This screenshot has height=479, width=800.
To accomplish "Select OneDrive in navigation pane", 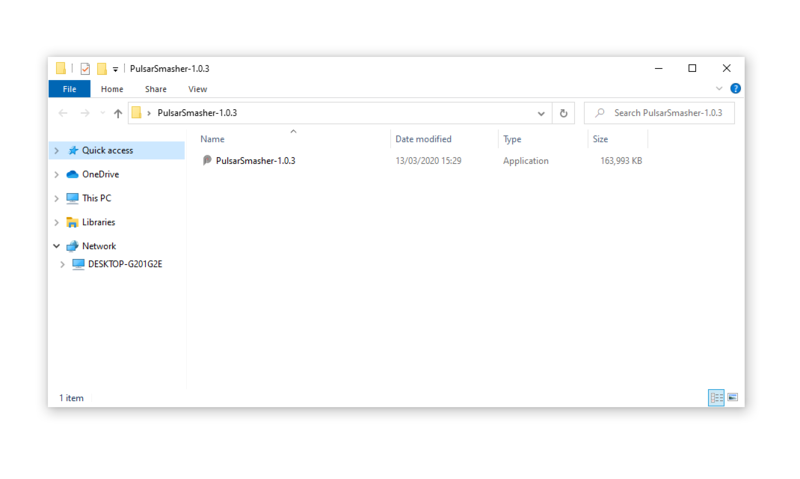I will coord(101,174).
